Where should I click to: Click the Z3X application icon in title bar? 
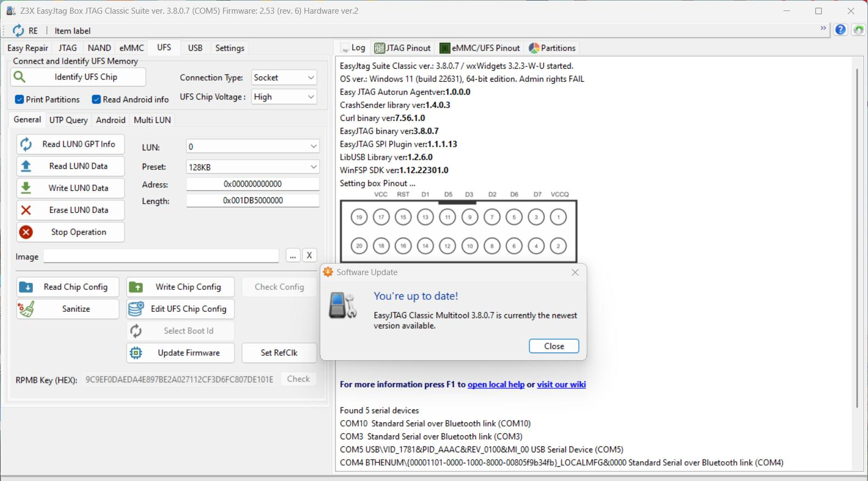(x=11, y=10)
